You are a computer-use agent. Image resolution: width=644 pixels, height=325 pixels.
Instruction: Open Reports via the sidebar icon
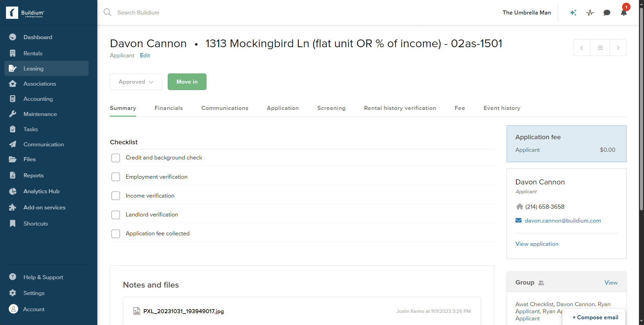pos(12,175)
